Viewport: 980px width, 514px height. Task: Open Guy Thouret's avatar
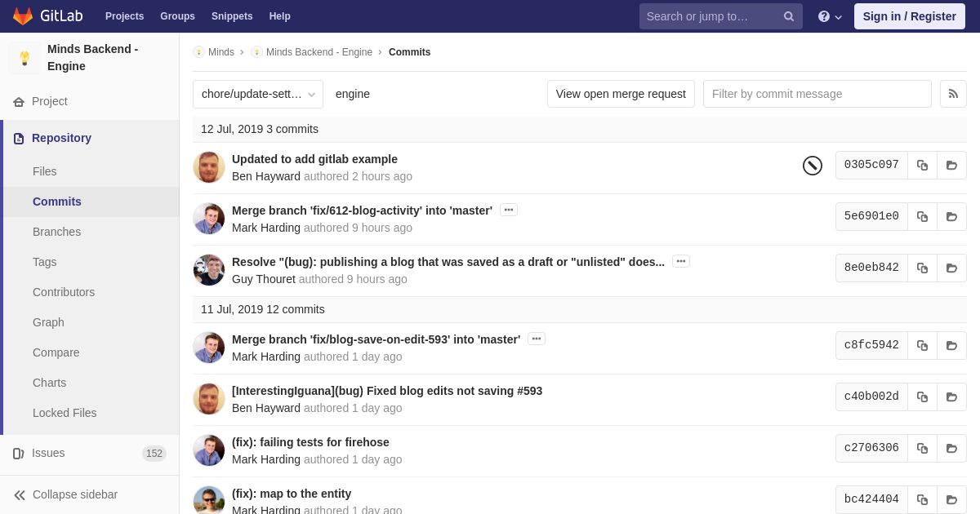point(209,270)
